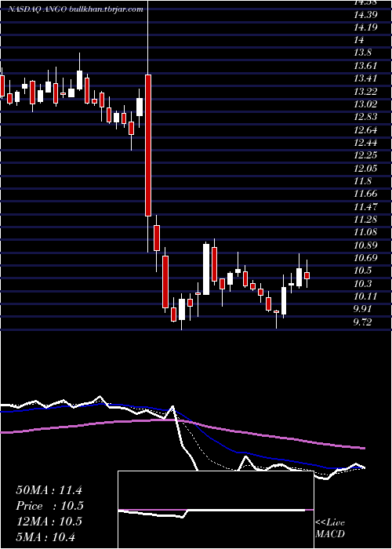Image resolution: width=392 pixels, height=549 pixels.
Task: Click the 11.47 price axis label
Action: 365,206
